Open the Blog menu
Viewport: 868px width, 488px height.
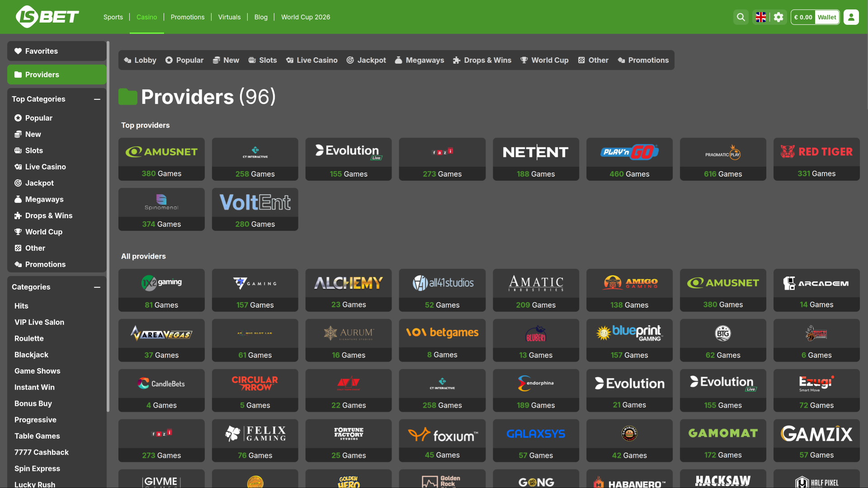pyautogui.click(x=261, y=17)
